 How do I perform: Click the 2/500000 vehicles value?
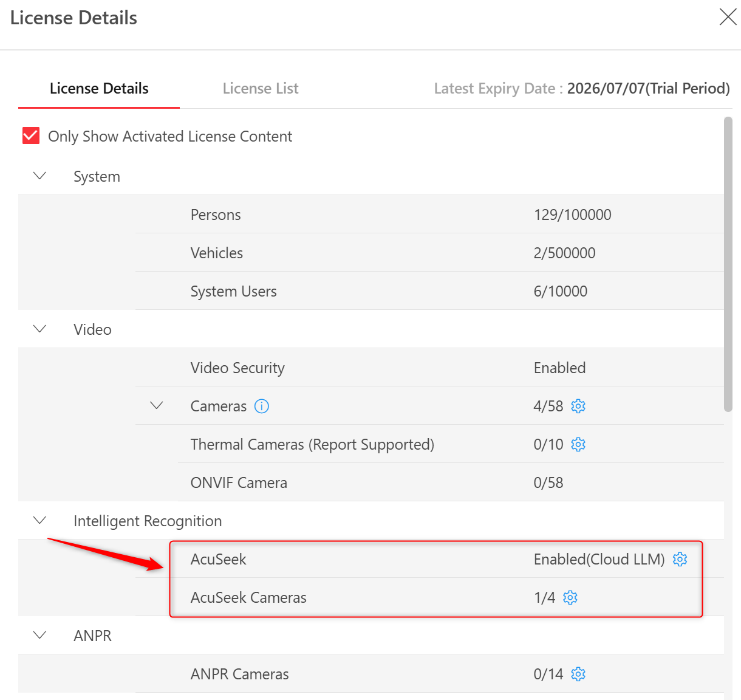[565, 253]
